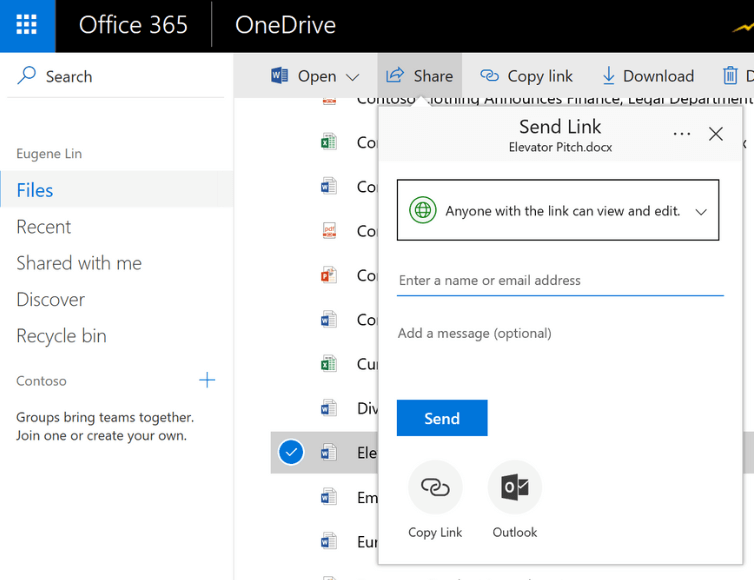Expand the Open dropdown chevron

pos(352,77)
